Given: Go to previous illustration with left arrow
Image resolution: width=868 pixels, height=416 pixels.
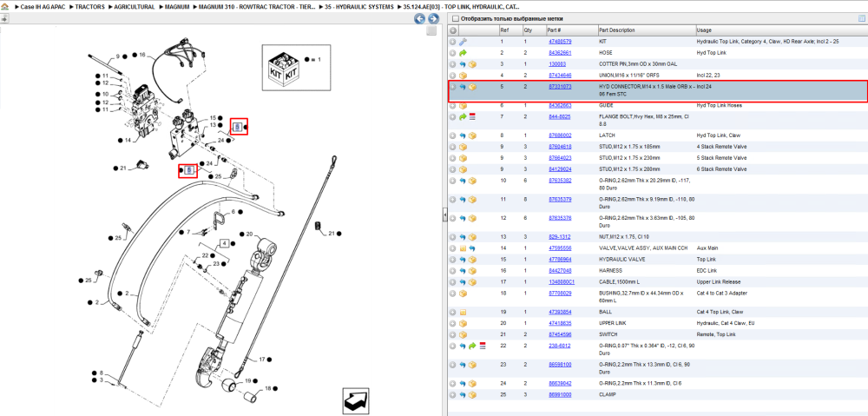Looking at the screenshot, I should [x=420, y=19].
